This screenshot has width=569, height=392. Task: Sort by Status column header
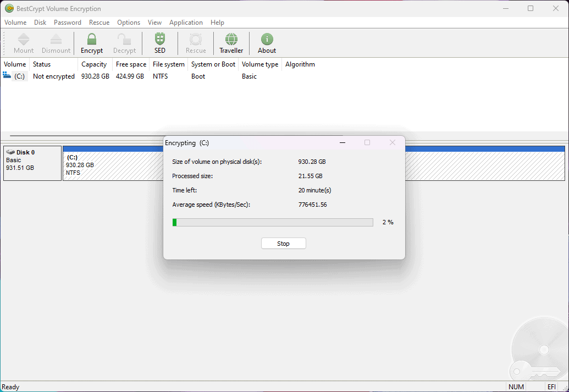click(53, 64)
